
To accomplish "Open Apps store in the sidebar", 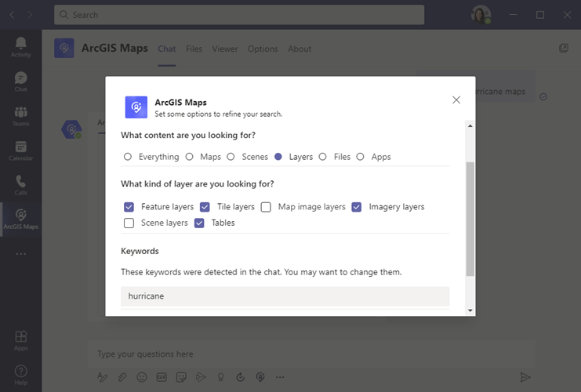I will click(x=20, y=340).
